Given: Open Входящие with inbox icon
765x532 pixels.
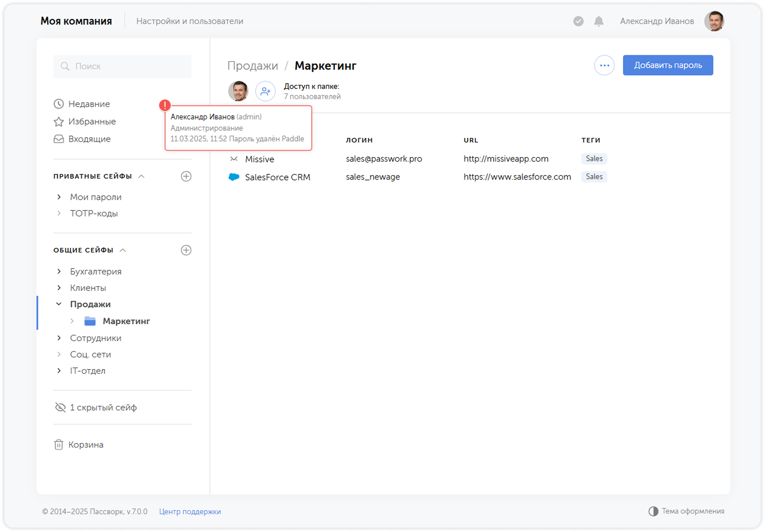Looking at the screenshot, I should [x=82, y=139].
